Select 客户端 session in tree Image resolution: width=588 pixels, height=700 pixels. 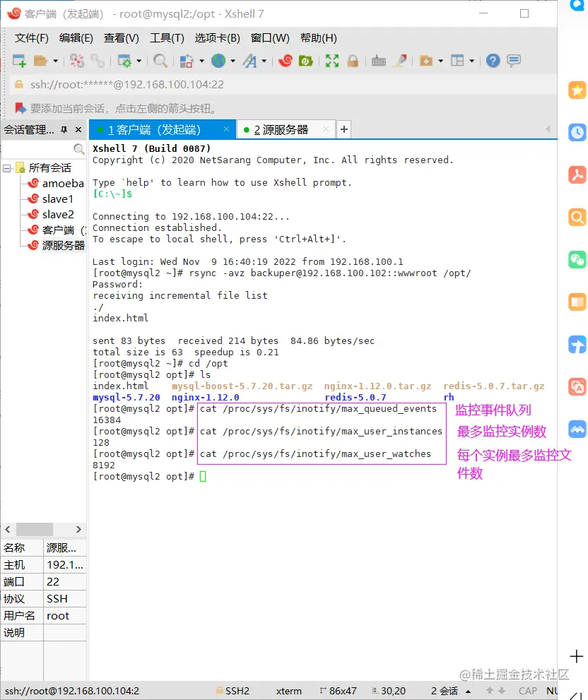click(57, 230)
